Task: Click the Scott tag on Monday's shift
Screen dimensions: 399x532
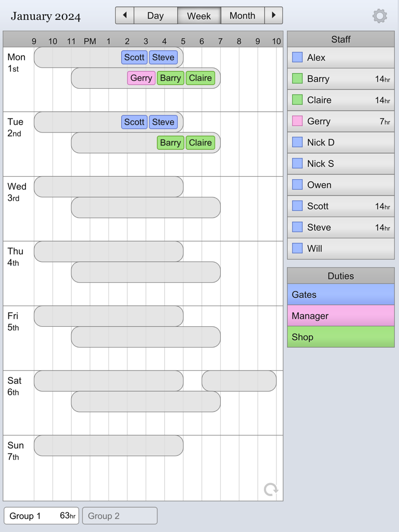Action: pyautogui.click(x=134, y=57)
